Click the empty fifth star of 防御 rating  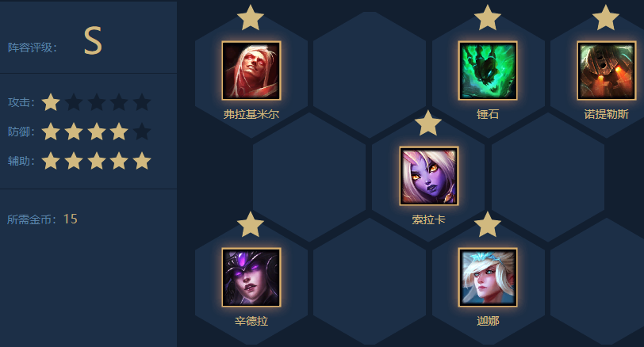(x=142, y=132)
